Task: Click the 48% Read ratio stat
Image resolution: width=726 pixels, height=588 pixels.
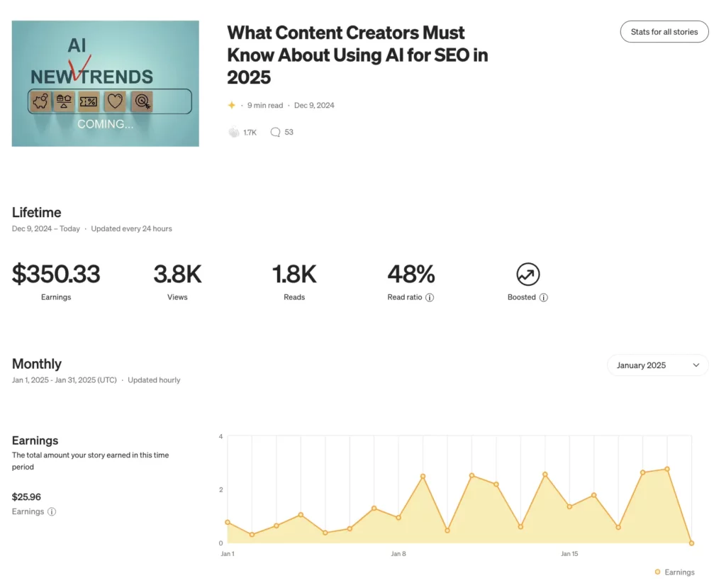Action: coord(411,274)
